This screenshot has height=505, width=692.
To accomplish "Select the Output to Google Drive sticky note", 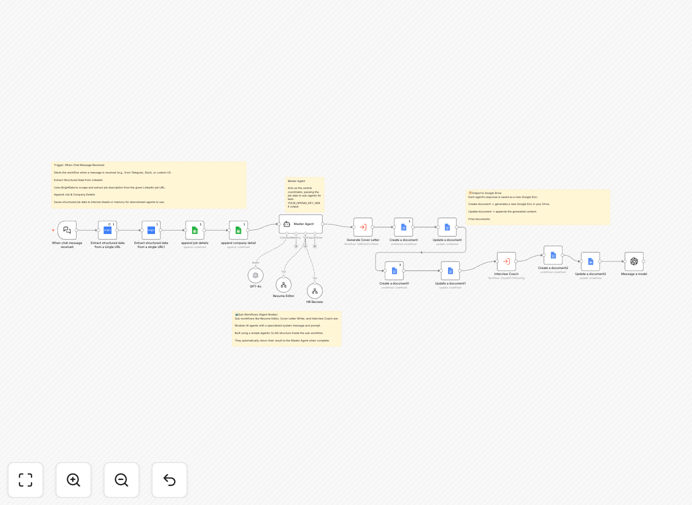I will click(x=538, y=207).
